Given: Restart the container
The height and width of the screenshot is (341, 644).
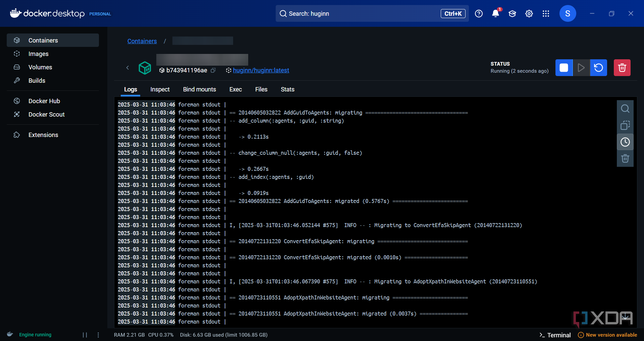Looking at the screenshot, I should click(598, 68).
